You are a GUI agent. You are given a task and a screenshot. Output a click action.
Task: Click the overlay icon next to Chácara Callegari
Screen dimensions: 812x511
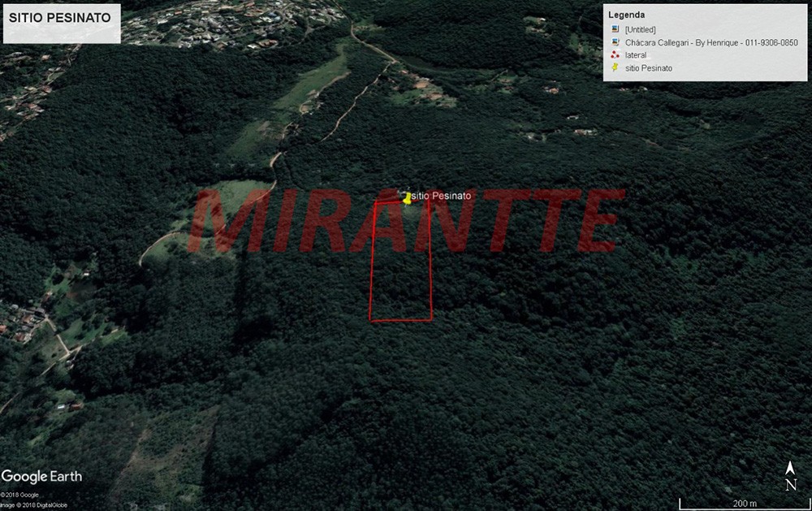coord(615,42)
